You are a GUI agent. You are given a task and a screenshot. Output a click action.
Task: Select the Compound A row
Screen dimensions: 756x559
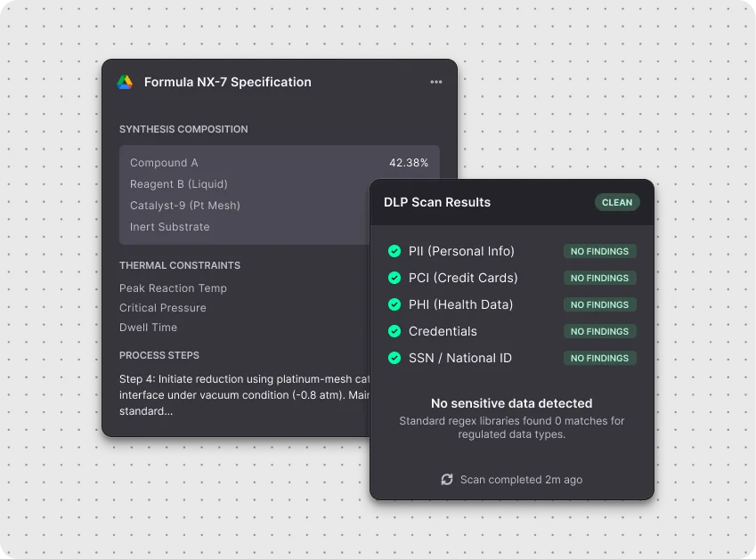click(280, 163)
